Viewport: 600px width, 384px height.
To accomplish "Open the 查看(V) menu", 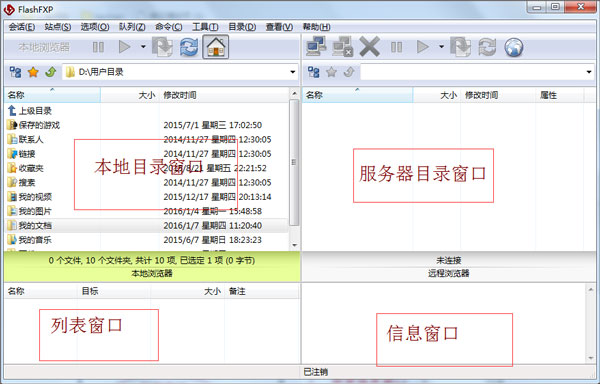I will click(279, 27).
